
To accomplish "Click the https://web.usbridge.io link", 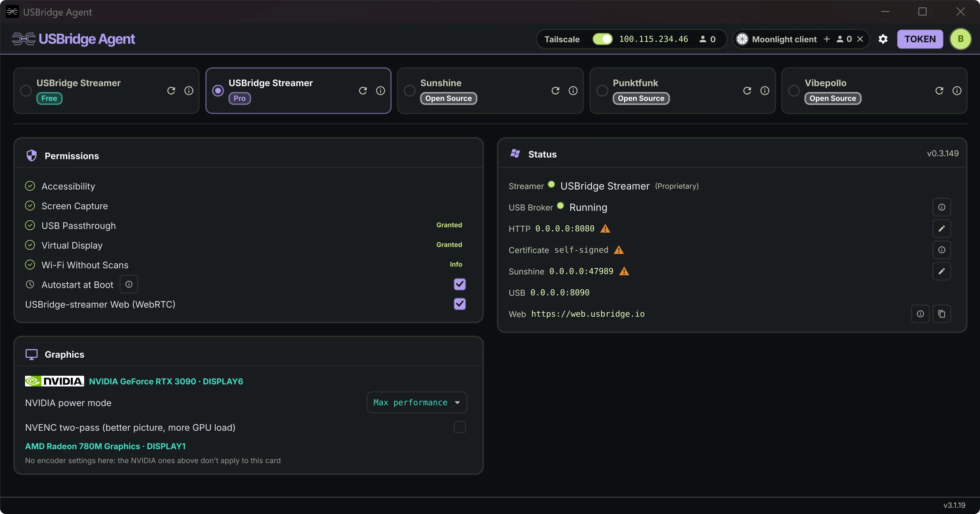I will tap(588, 314).
